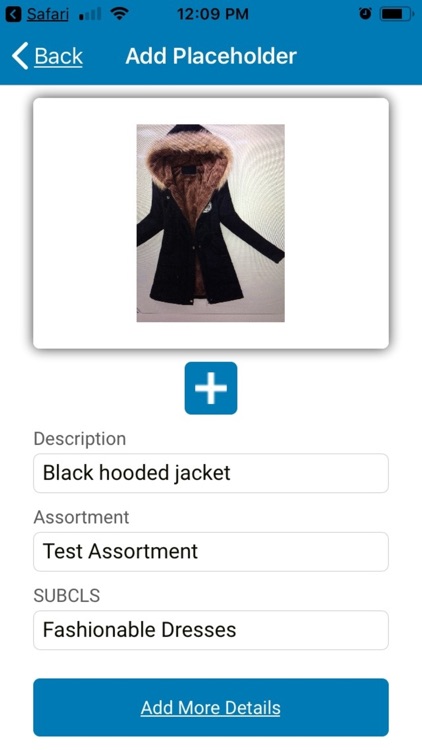The height and width of the screenshot is (750, 422).
Task: Tap the alarm clock status icon
Action: click(365, 14)
